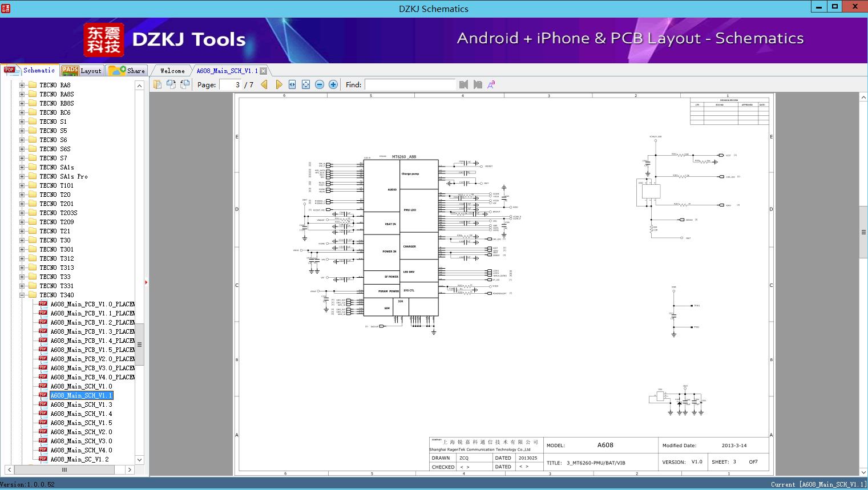The image size is (868, 490).
Task: Select the TECNO T101 folder
Action: (x=56, y=185)
